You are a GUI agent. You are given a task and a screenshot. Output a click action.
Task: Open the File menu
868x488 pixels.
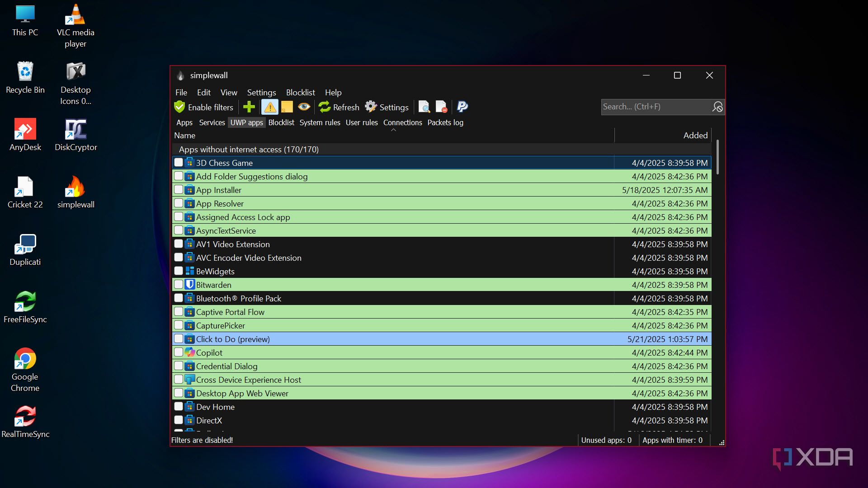[x=181, y=93]
